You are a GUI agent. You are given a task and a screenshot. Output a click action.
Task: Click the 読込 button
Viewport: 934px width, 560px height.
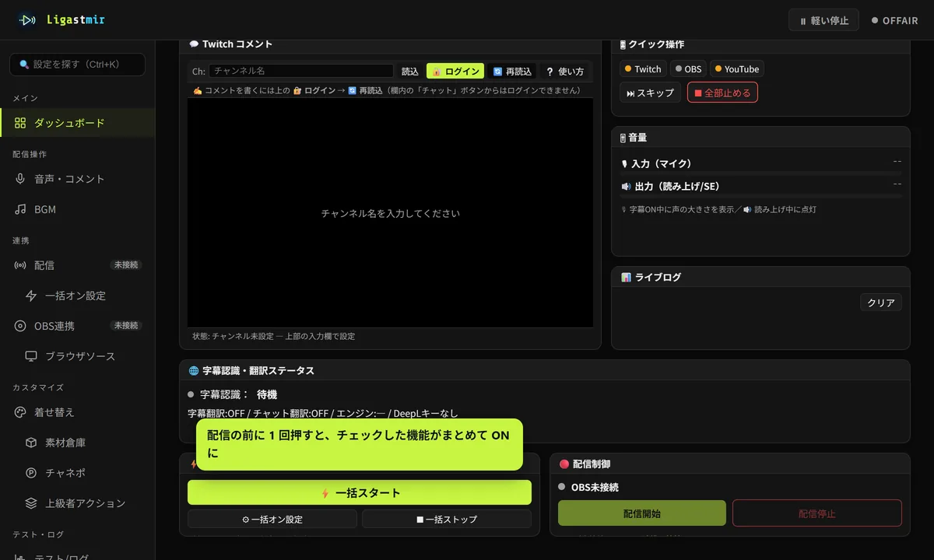(410, 71)
